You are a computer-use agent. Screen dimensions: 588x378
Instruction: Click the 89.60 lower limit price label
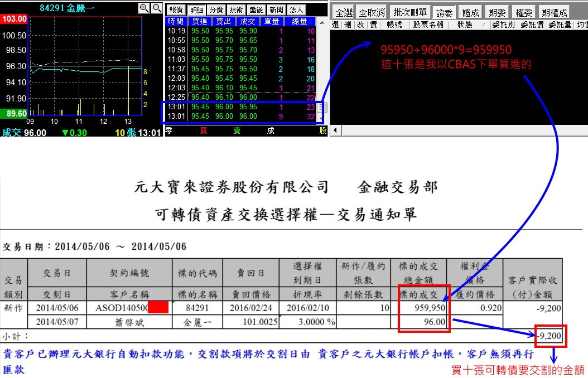point(15,114)
